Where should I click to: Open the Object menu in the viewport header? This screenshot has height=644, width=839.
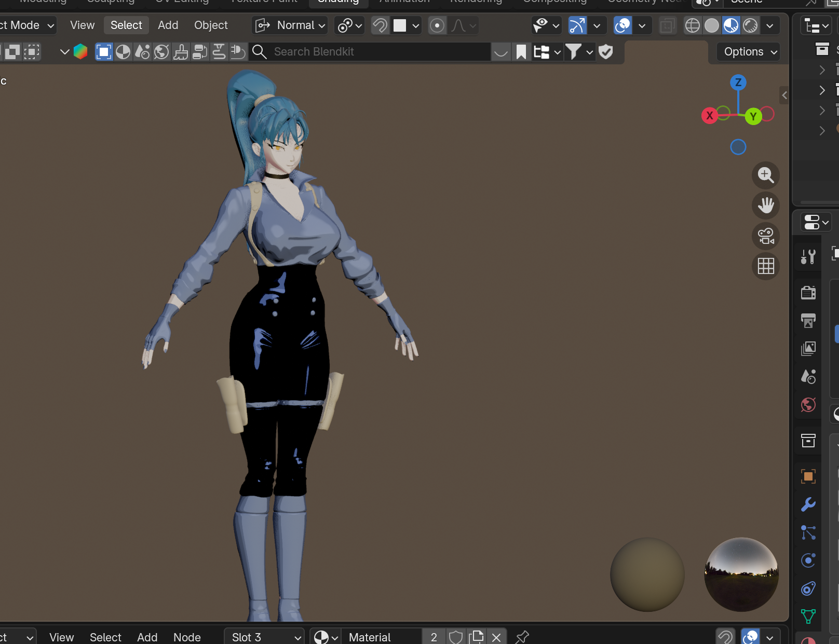click(x=211, y=25)
